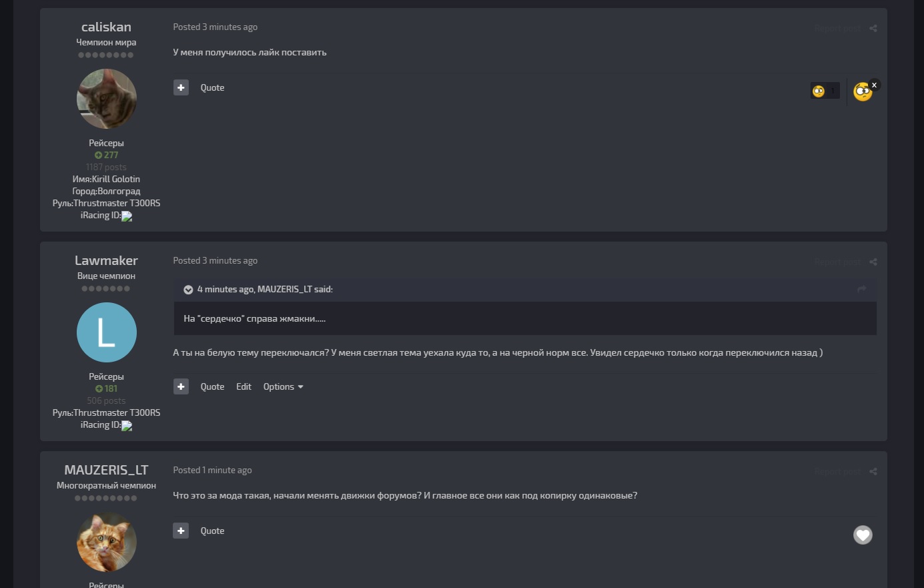The width and height of the screenshot is (924, 588).
Task: Open caliskan's profile via username
Action: click(x=106, y=27)
